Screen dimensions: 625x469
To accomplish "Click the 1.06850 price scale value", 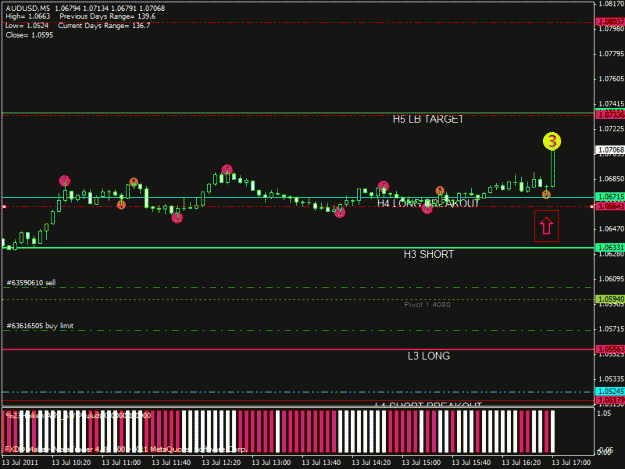I will pyautogui.click(x=611, y=179).
